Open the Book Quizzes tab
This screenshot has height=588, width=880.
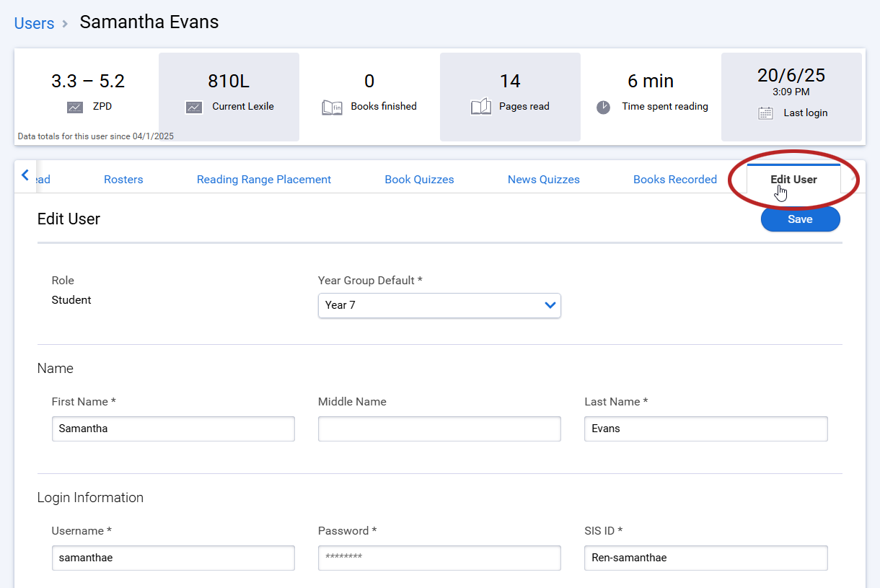click(419, 180)
